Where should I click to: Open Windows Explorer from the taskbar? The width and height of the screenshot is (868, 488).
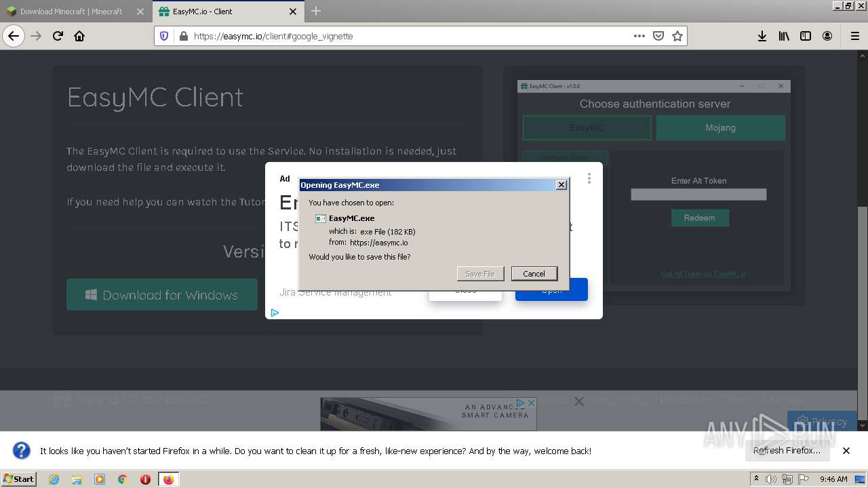pyautogui.click(x=77, y=479)
